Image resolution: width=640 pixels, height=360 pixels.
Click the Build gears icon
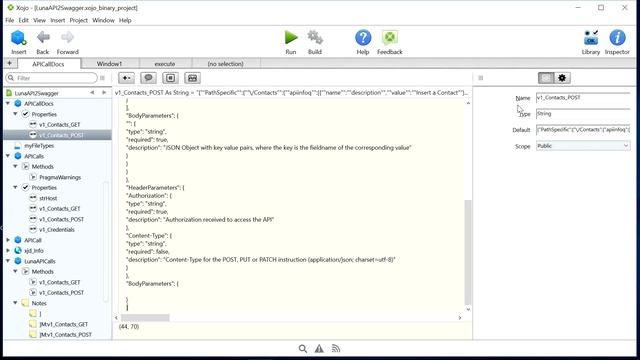tap(315, 38)
